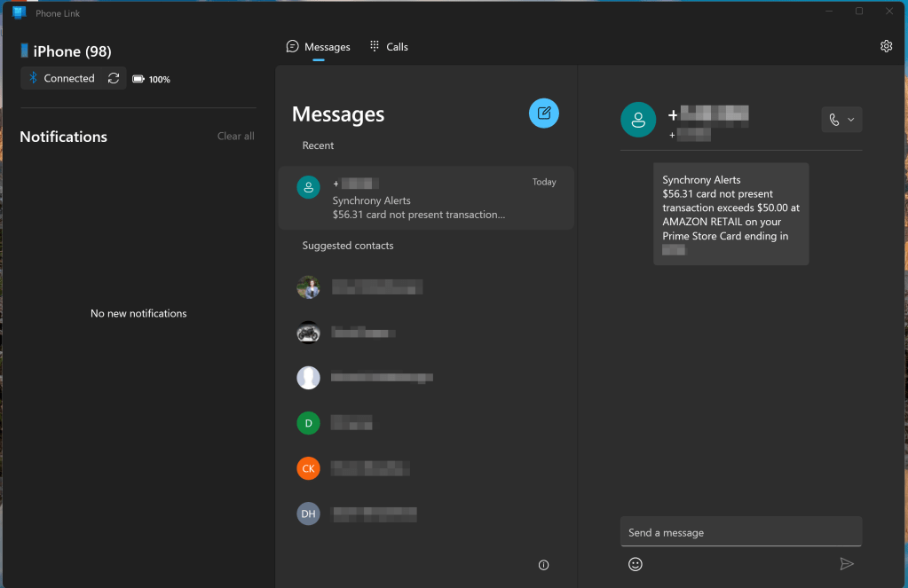Type in the Send a message field
The width and height of the screenshot is (908, 588).
point(740,532)
